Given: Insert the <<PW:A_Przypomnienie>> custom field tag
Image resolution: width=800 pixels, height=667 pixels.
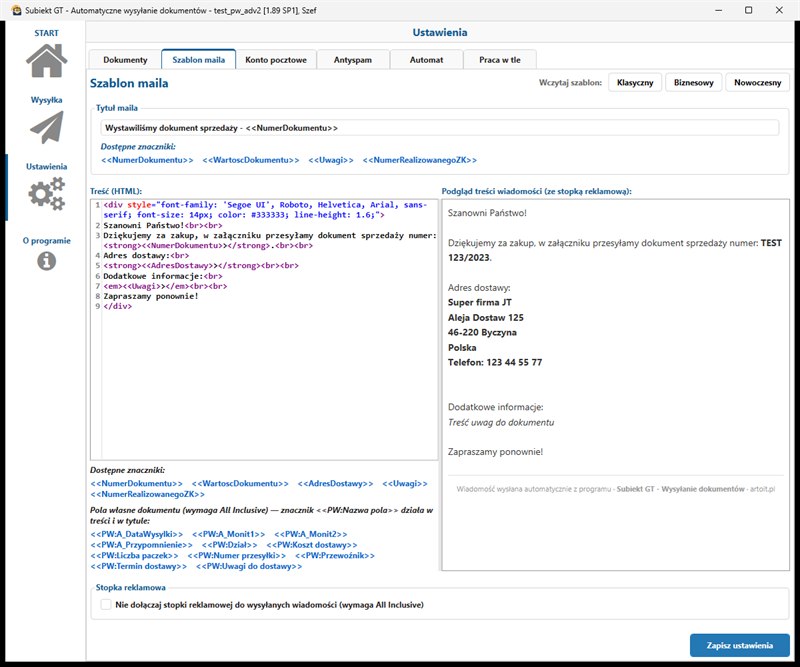Looking at the screenshot, I should pyautogui.click(x=142, y=545).
